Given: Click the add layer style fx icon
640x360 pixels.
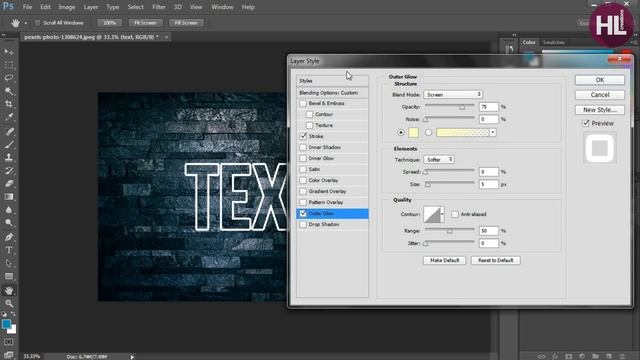Looking at the screenshot, I should tap(555, 356).
